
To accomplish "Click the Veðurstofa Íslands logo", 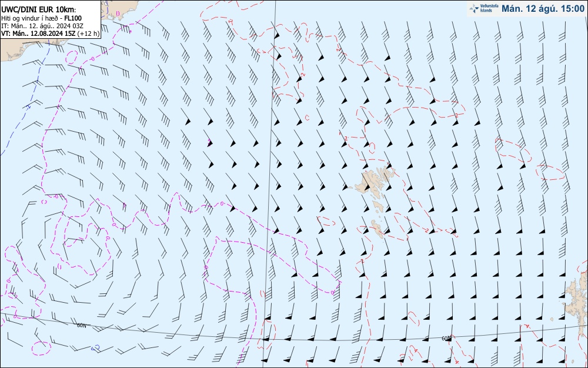I will tap(484, 8).
